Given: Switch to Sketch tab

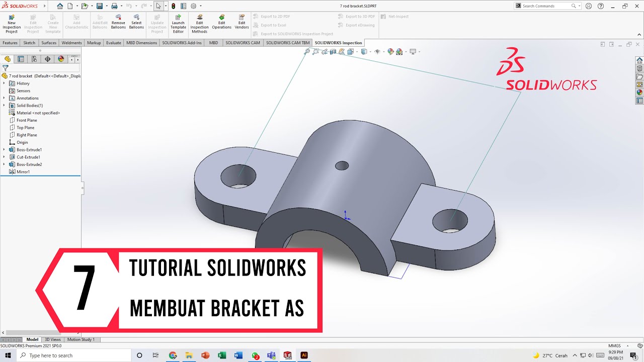Looking at the screenshot, I should pos(29,43).
